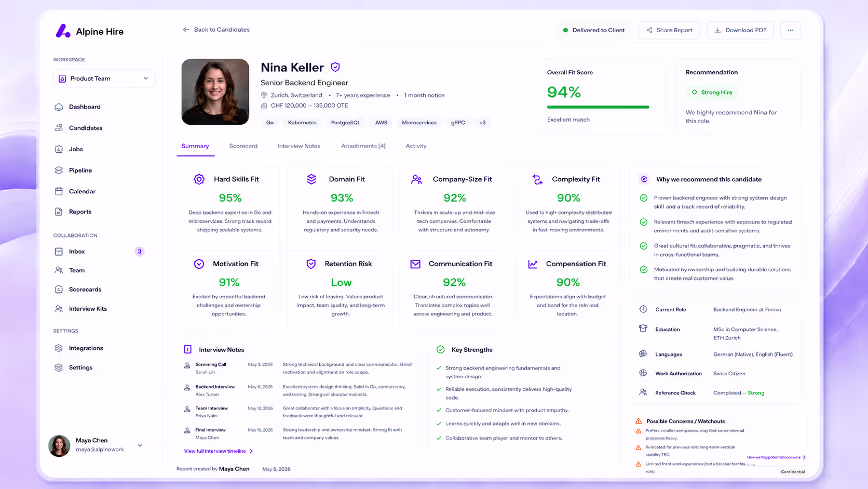Click the Delivered to Client status
Image resolution: width=868 pixels, height=489 pixels.
tap(594, 30)
